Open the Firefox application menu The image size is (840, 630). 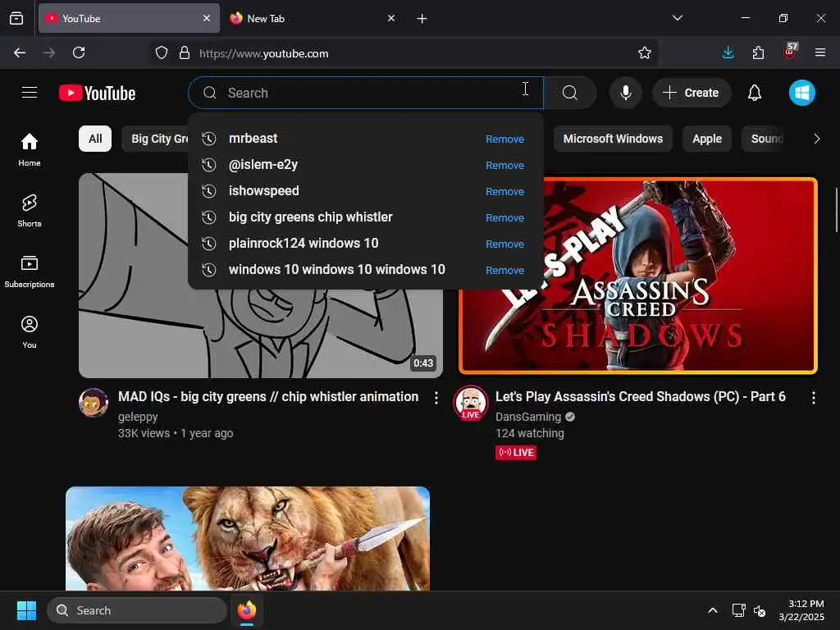coord(819,52)
